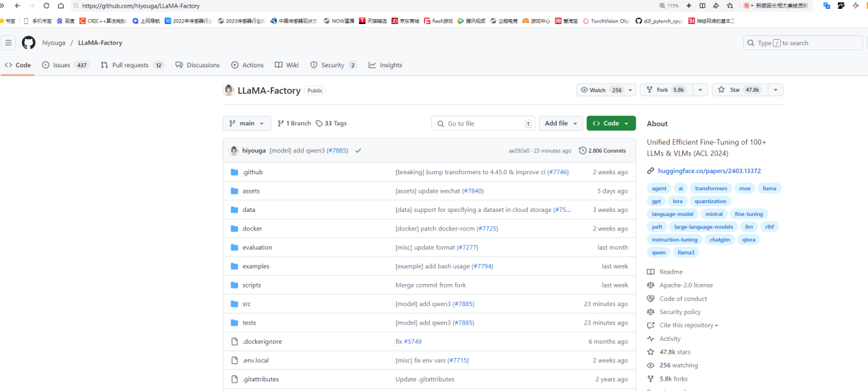Viewport: 868px width, 391px height.
Task: Open the 1 Branch link
Action: pyautogui.click(x=294, y=123)
